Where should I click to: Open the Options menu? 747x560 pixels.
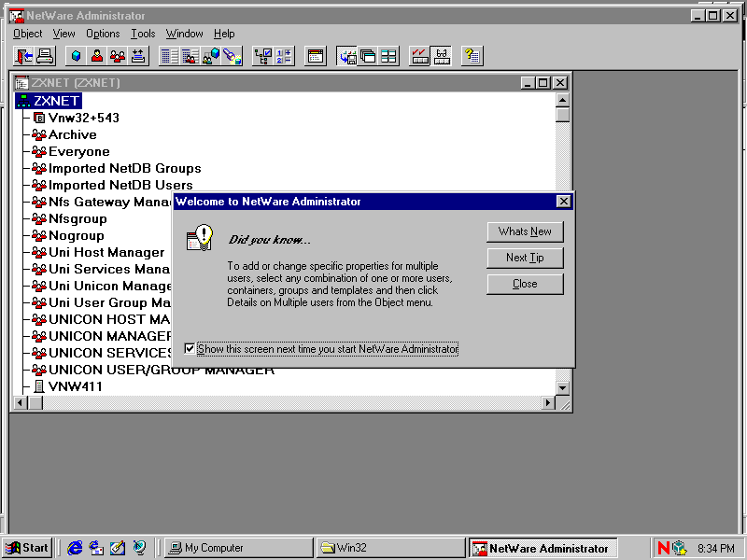(x=103, y=34)
